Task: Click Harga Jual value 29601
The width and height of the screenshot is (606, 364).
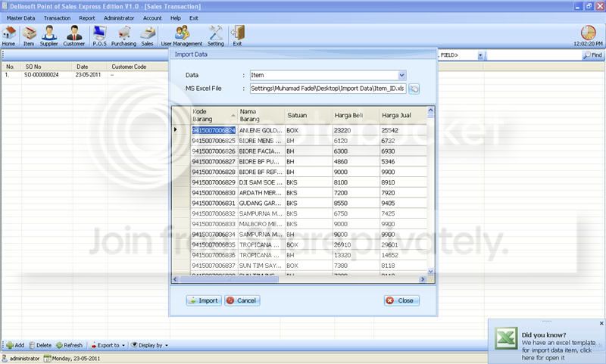Action: point(403,245)
